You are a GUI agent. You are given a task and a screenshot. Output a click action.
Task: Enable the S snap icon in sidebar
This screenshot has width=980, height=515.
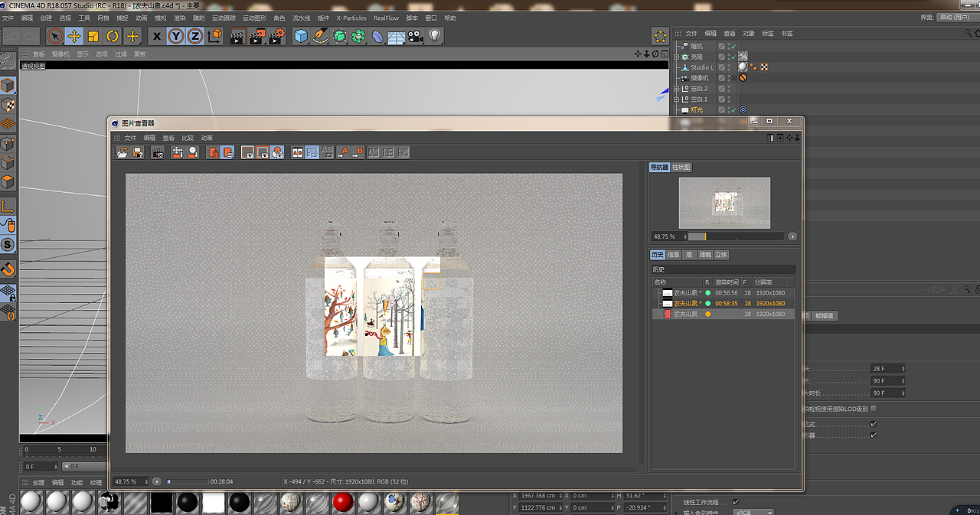pyautogui.click(x=8, y=245)
